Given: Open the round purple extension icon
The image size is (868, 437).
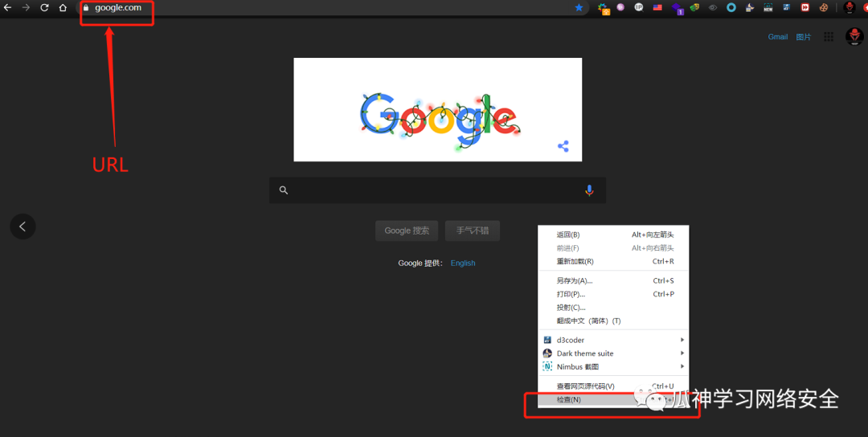Looking at the screenshot, I should tap(620, 7).
